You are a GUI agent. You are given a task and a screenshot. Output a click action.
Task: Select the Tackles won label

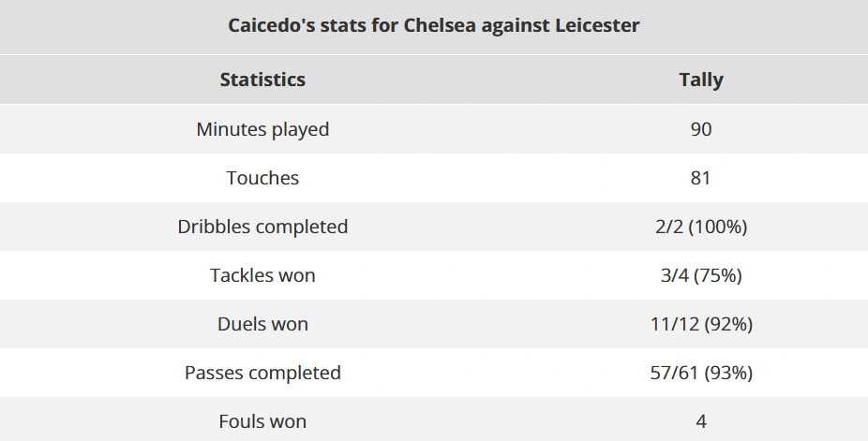coord(262,275)
